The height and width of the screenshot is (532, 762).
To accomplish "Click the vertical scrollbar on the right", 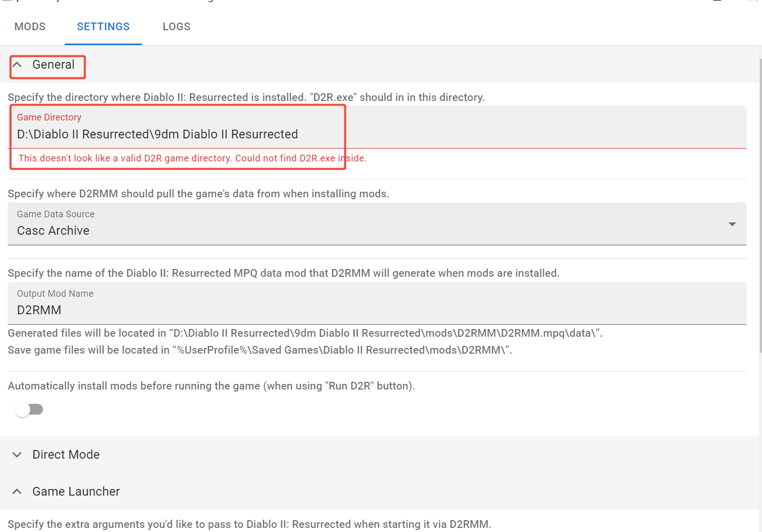I will pyautogui.click(x=760, y=205).
